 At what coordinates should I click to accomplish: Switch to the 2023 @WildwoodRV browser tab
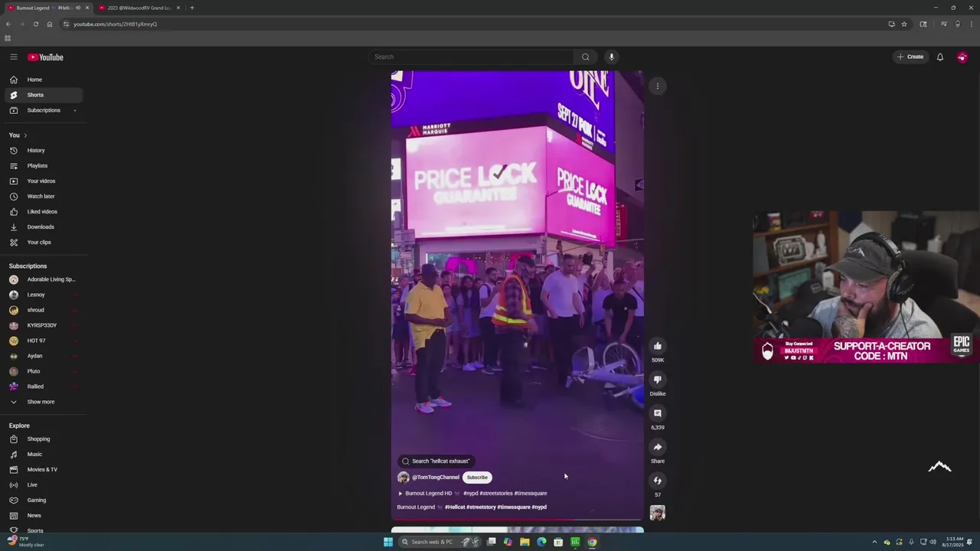point(139,8)
